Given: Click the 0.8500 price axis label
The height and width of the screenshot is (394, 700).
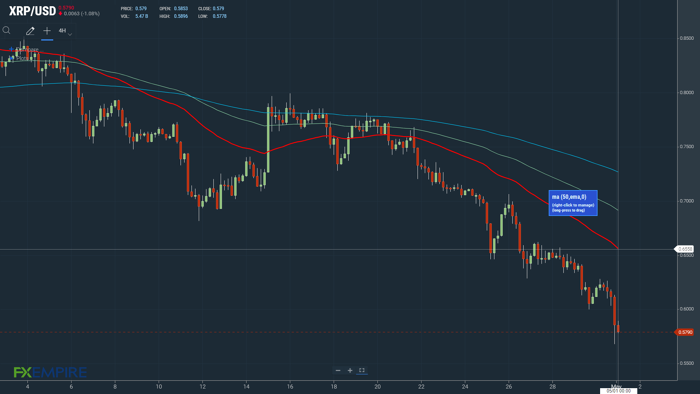Looking at the screenshot, I should click(687, 38).
